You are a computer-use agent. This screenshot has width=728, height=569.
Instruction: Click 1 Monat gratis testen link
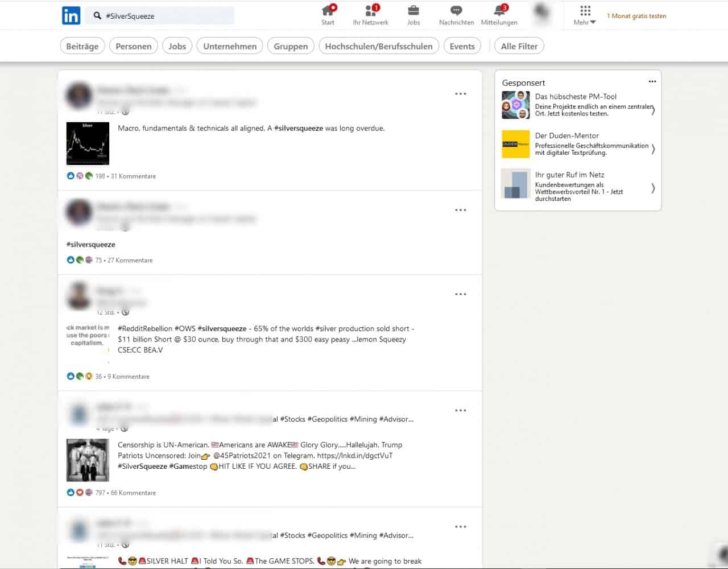coord(636,16)
